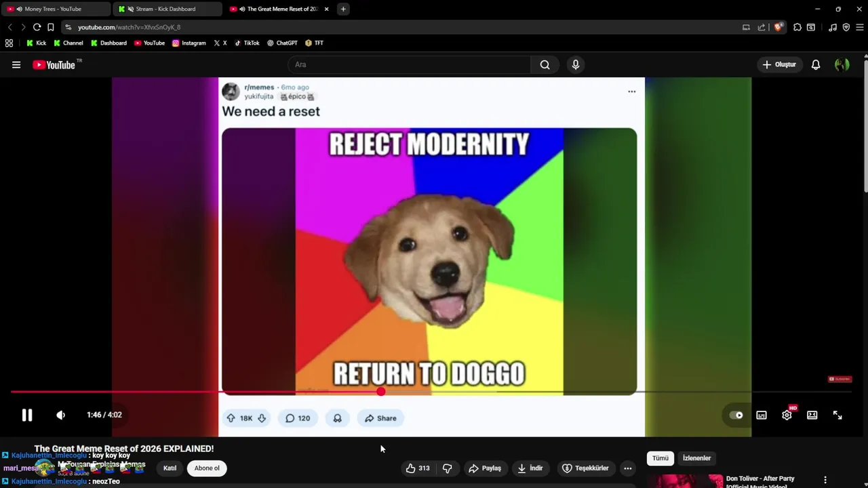The image size is (868, 488).
Task: Go forward in browser history
Action: point(23,27)
